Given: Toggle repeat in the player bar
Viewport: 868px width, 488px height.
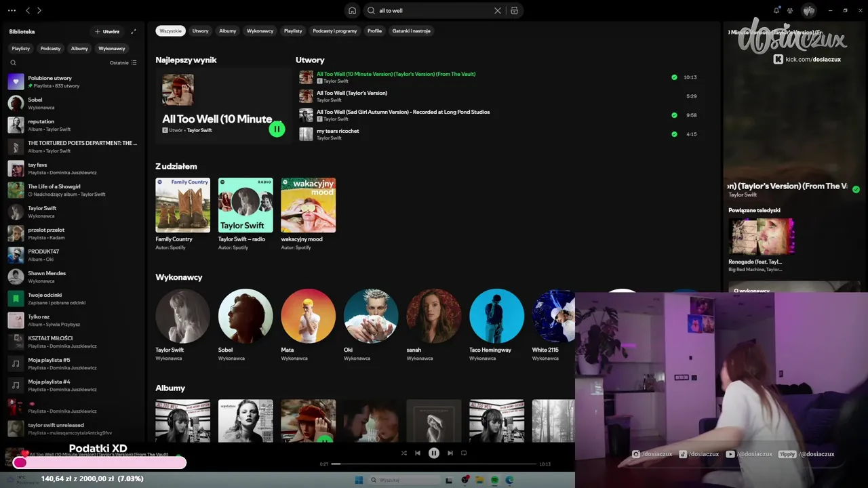Looking at the screenshot, I should point(464,453).
